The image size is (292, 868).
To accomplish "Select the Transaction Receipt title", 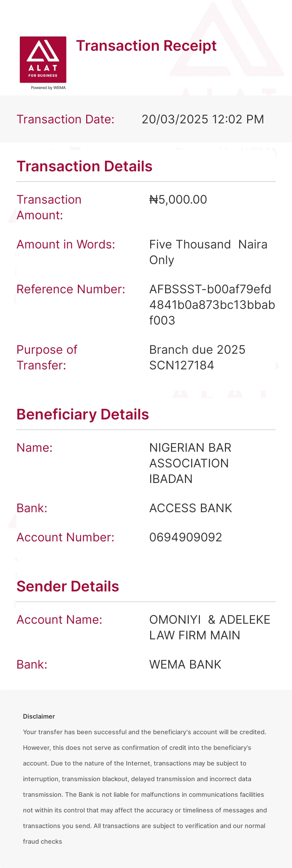I will (x=146, y=46).
